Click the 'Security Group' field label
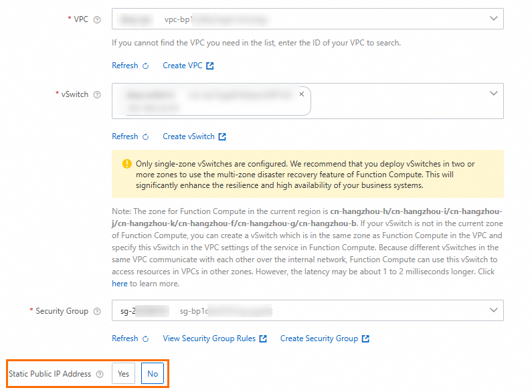The width and height of the screenshot is (532, 392). tap(62, 311)
